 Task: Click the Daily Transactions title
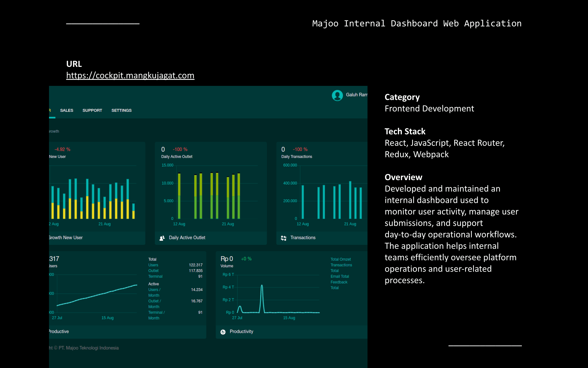[297, 156]
